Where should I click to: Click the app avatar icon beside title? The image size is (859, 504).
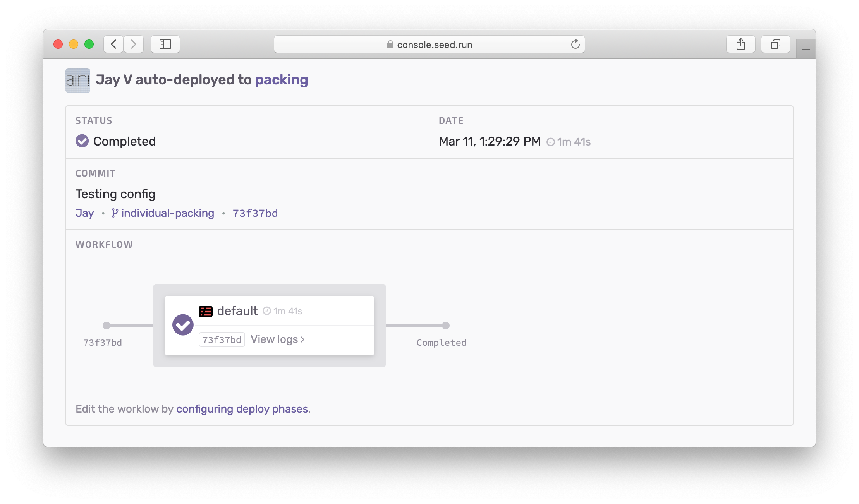[x=78, y=80]
